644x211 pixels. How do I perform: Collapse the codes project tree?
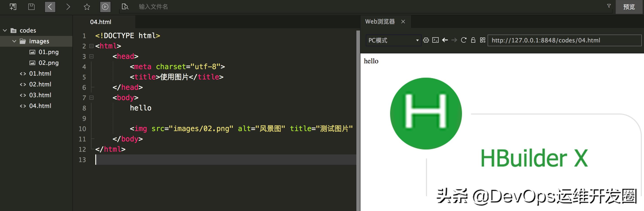pyautogui.click(x=5, y=30)
